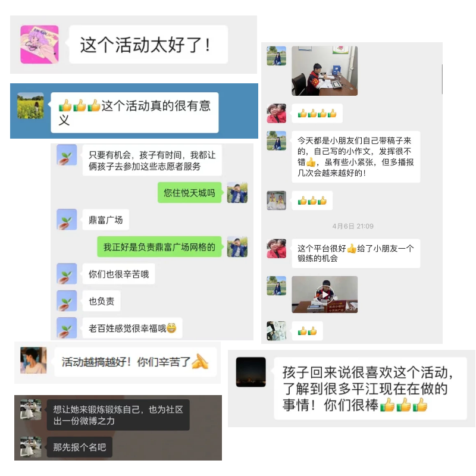476x476 pixels.
Task: Select the message 今天都是小朋友们自己带稿子来的
Action: 356,156
